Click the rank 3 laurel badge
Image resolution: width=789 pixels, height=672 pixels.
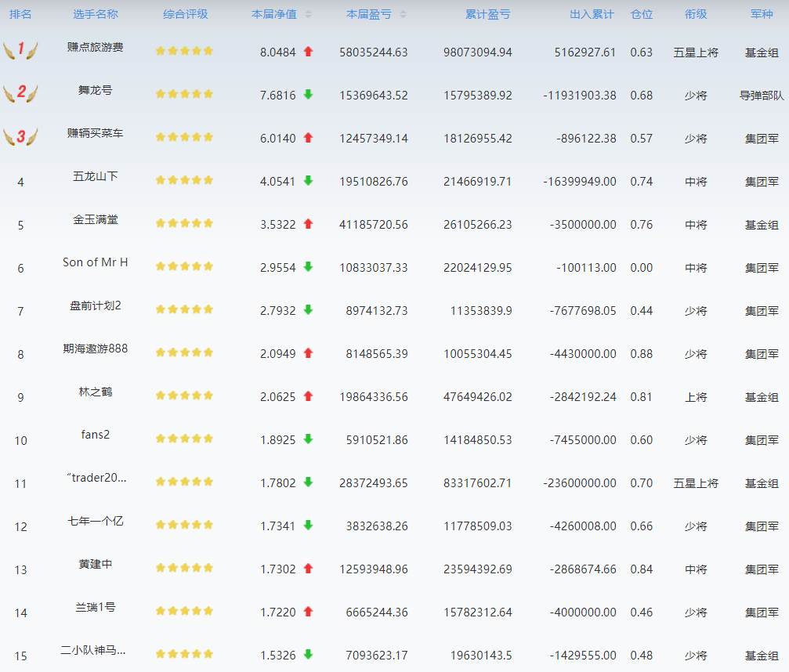pyautogui.click(x=20, y=135)
